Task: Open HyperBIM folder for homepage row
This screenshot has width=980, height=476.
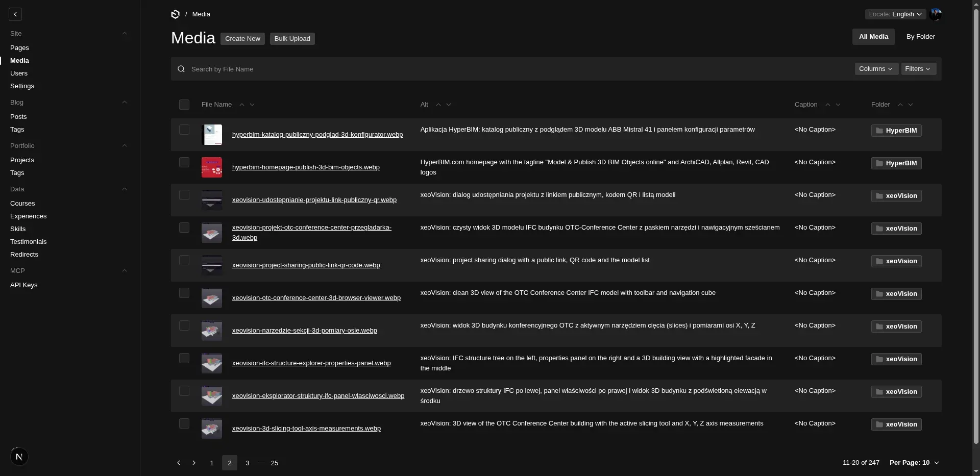Action: [896, 163]
